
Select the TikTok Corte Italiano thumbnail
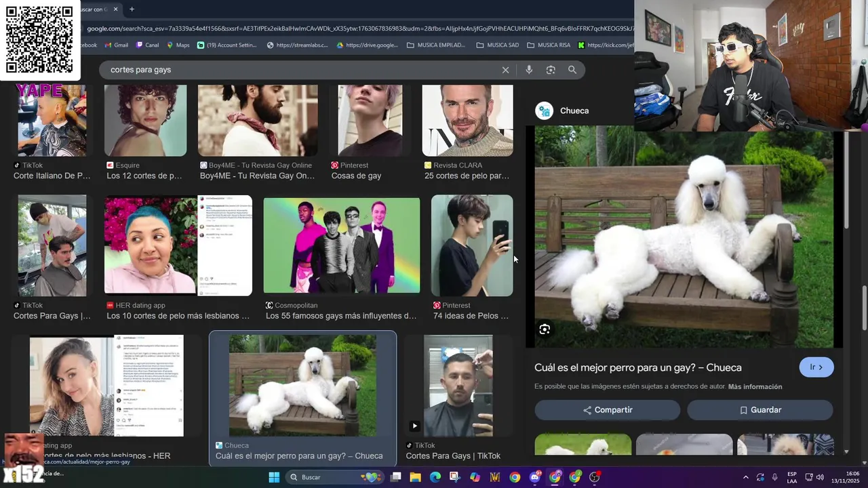click(52, 121)
